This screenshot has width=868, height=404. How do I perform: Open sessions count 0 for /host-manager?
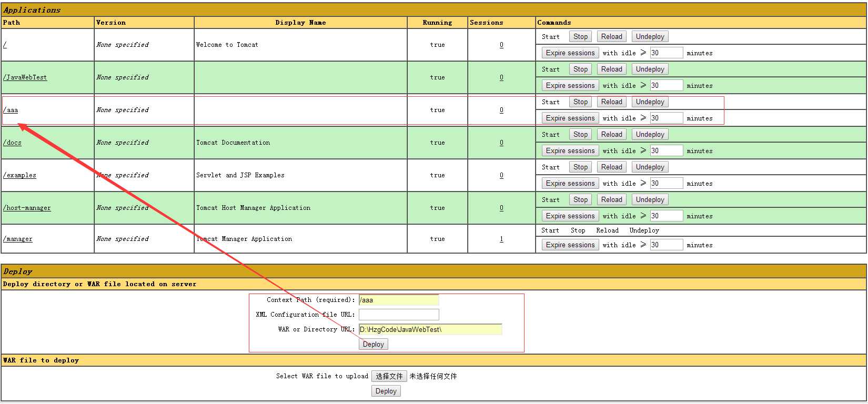[x=501, y=208]
